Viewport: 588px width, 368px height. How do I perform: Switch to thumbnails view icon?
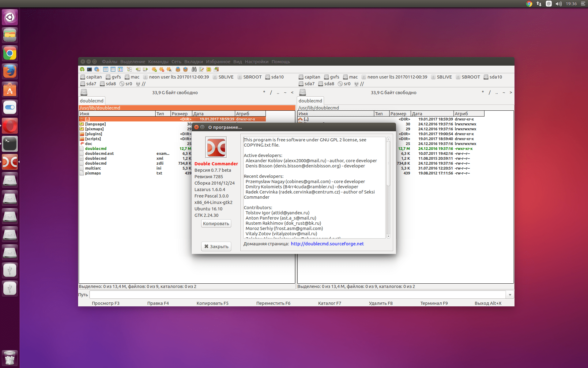120,69
